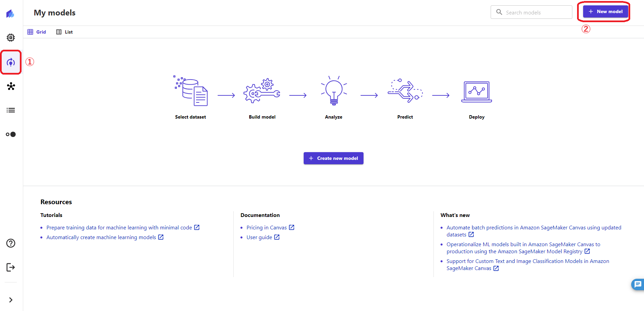Expand the collapsed sidebar with the chevron
The image size is (644, 311).
coord(11,300)
